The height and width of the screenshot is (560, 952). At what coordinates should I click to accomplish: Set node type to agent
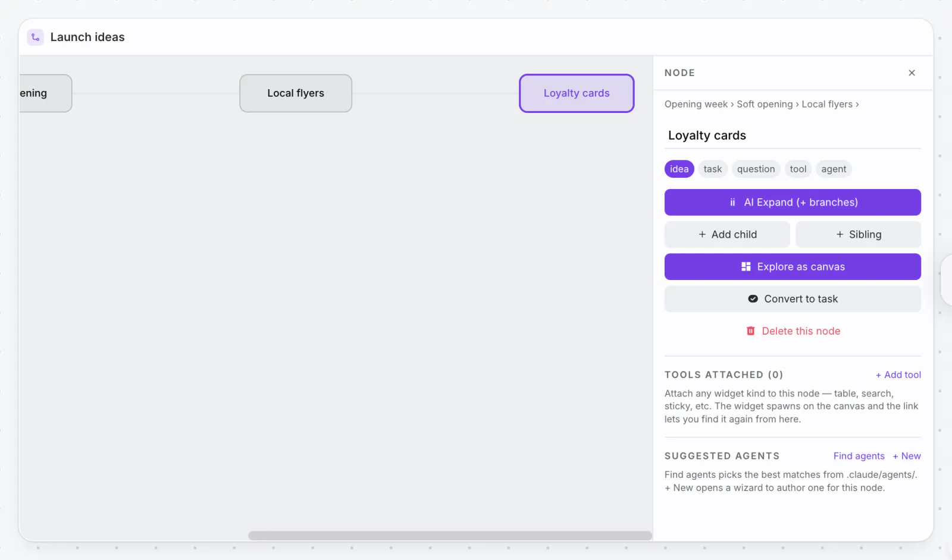(834, 169)
